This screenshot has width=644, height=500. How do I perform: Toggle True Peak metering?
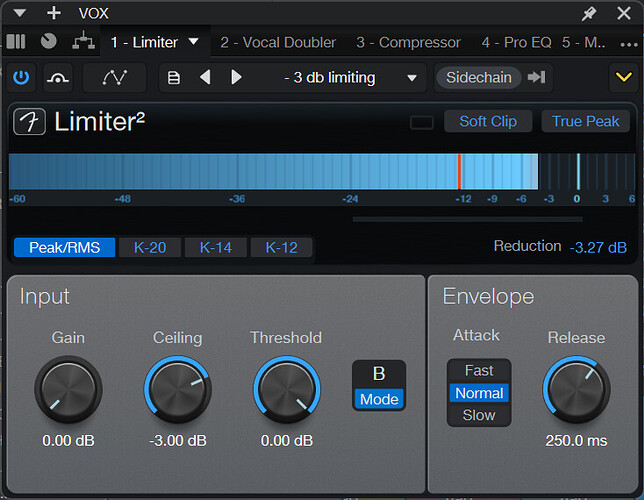pos(585,121)
